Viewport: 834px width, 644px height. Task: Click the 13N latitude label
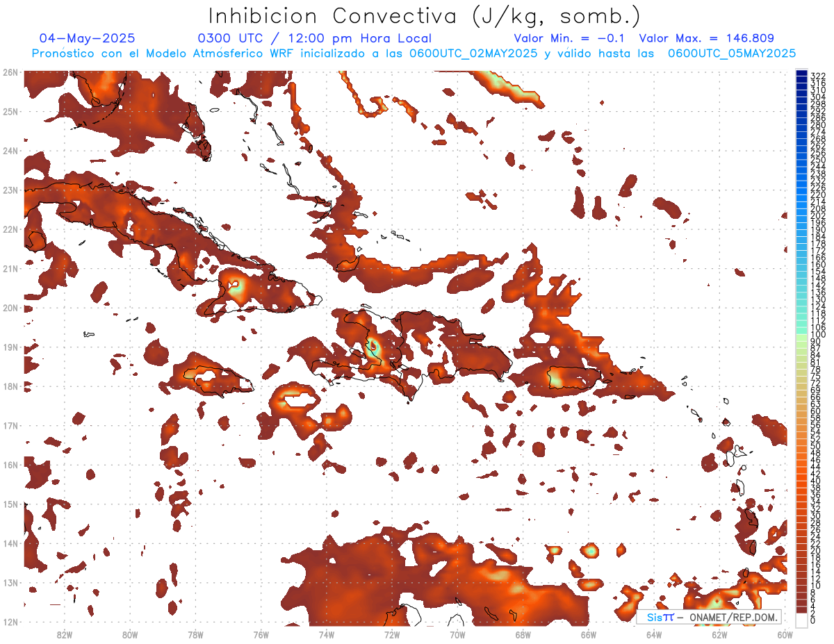(10, 583)
